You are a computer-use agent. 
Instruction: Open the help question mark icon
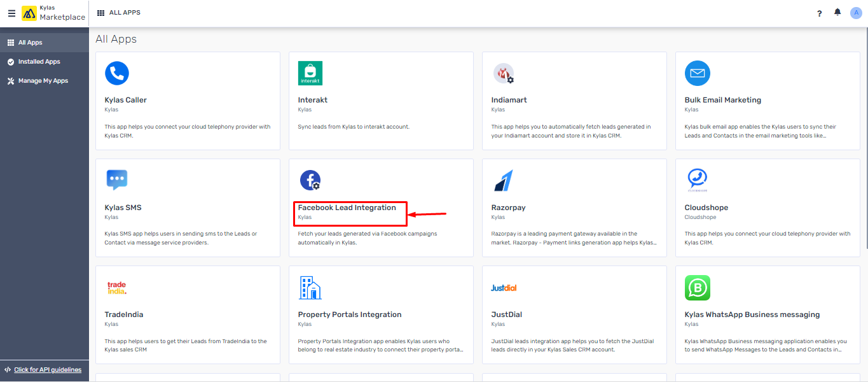point(819,13)
